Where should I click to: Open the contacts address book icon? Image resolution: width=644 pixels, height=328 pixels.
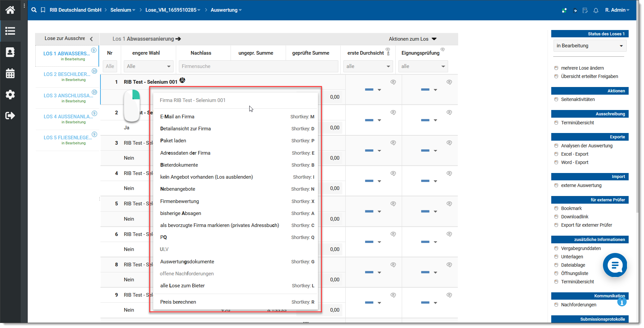point(10,52)
